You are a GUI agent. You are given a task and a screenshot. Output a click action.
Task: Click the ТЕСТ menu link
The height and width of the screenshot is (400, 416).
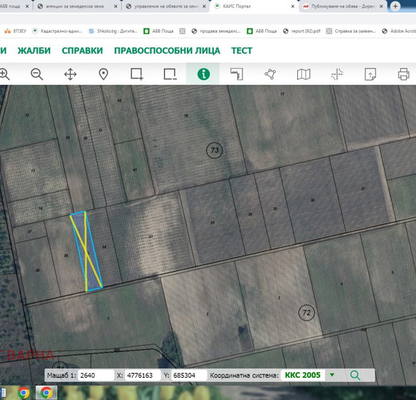[x=242, y=51]
